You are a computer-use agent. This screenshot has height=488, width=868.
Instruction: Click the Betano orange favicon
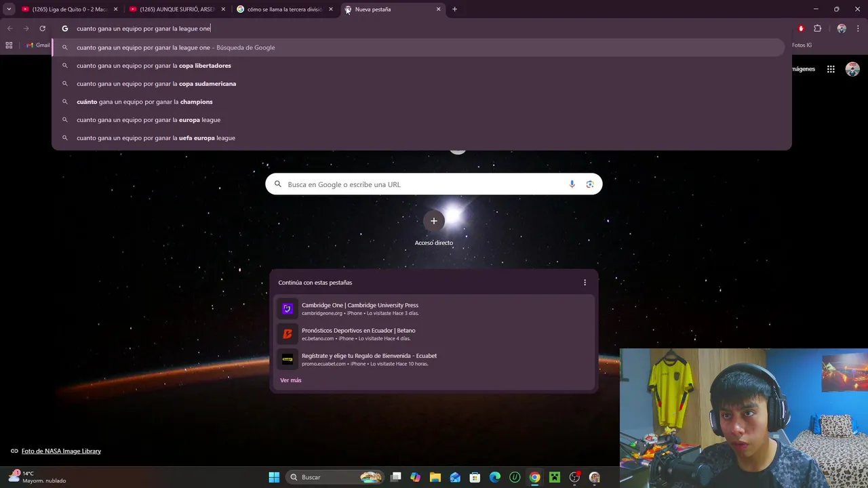point(288,334)
